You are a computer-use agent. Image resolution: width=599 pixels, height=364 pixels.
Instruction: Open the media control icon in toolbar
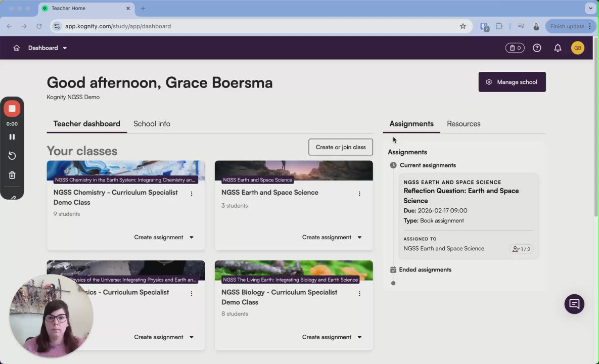click(521, 26)
